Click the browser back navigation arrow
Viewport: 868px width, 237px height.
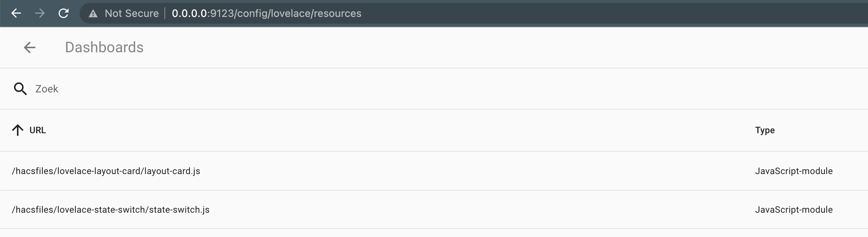click(16, 13)
